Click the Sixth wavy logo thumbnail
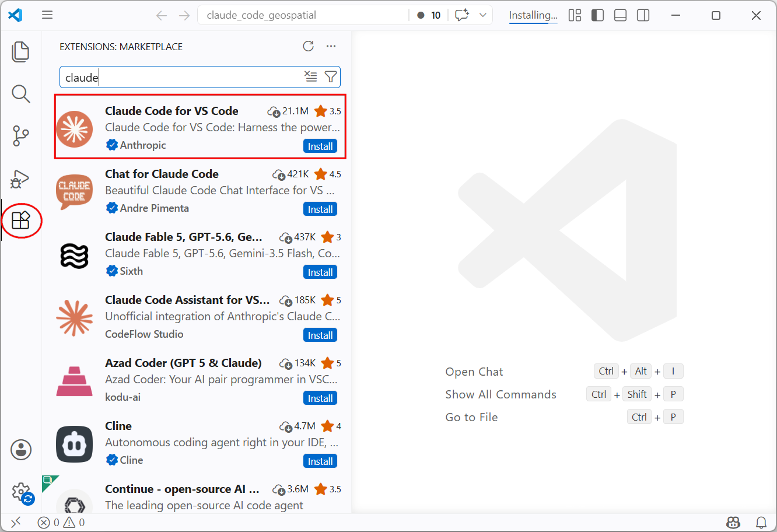This screenshot has width=777, height=532. point(75,256)
